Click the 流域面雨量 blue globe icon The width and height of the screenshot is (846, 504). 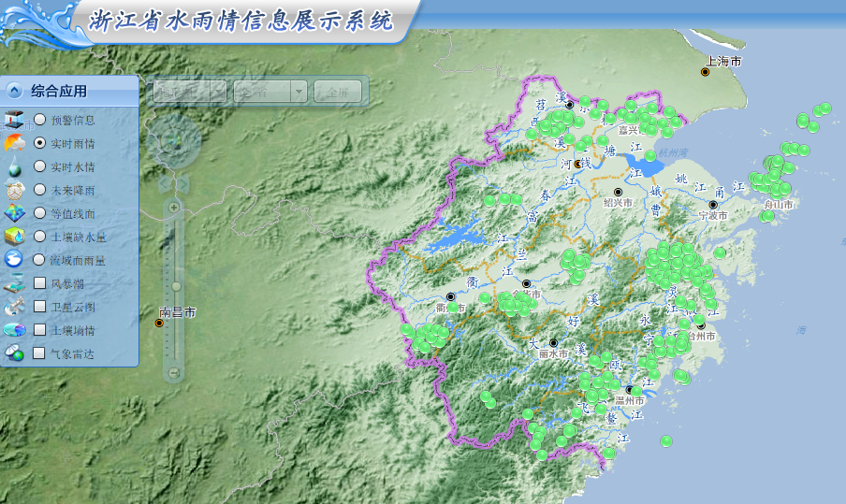[x=15, y=260]
